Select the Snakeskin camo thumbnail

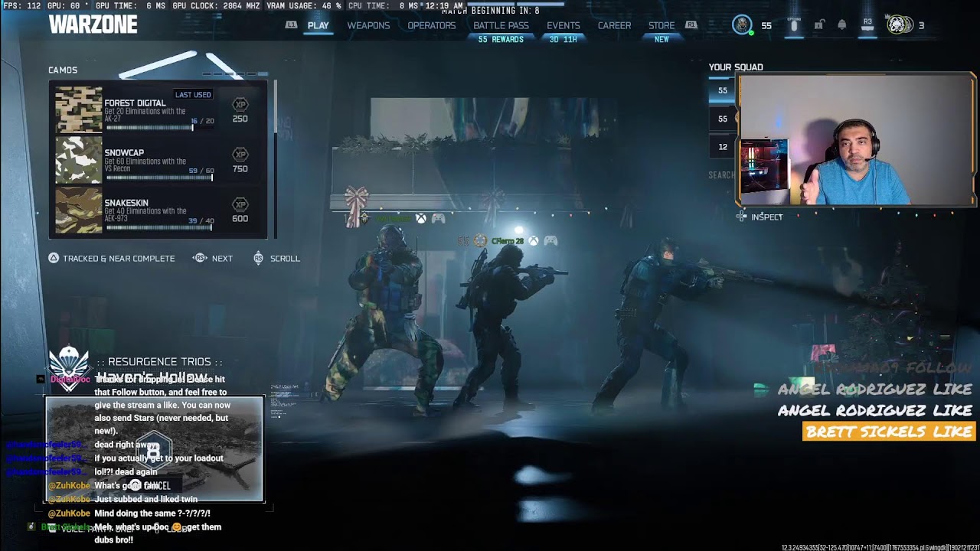click(x=78, y=210)
